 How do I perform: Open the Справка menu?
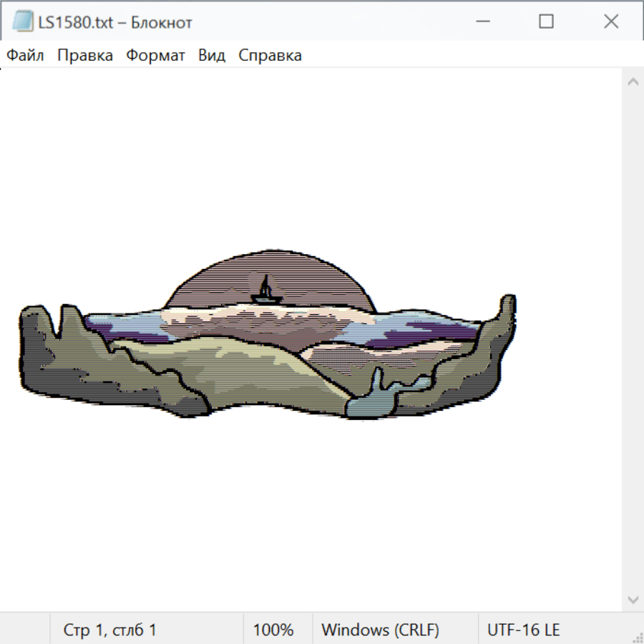pyautogui.click(x=270, y=56)
